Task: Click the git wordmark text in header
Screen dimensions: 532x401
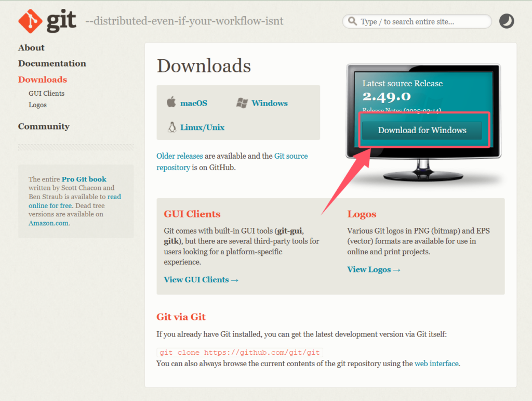Action: [x=61, y=20]
